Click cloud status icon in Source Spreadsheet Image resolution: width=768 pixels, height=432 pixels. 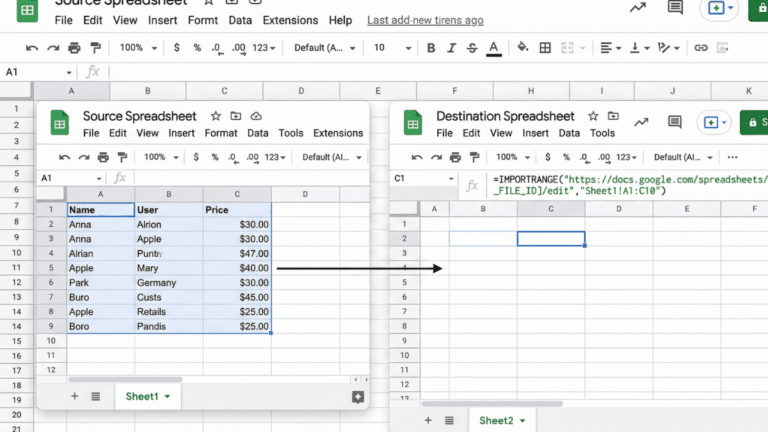tap(256, 116)
